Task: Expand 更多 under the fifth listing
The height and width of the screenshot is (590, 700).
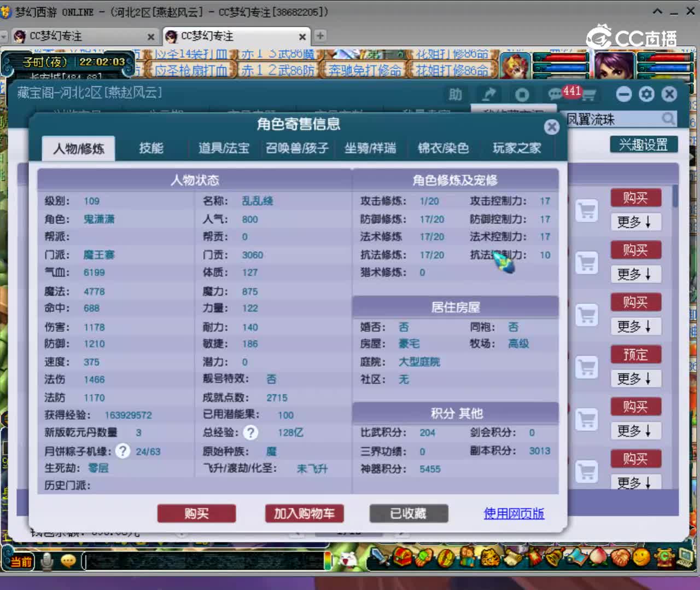Action: tap(635, 431)
